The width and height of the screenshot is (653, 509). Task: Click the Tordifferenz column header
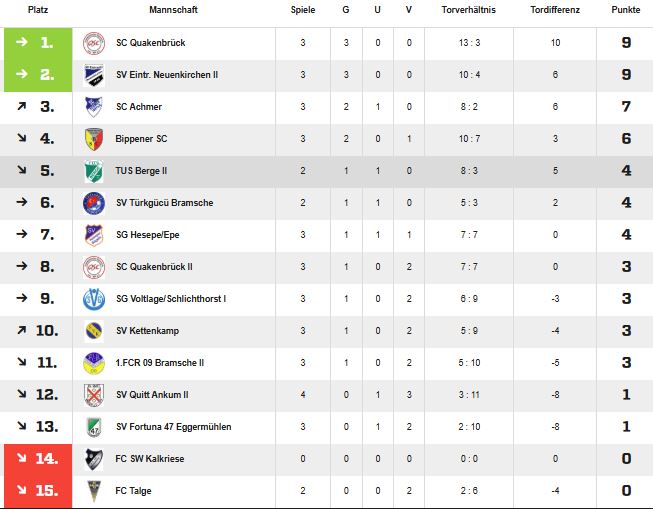[x=555, y=10]
